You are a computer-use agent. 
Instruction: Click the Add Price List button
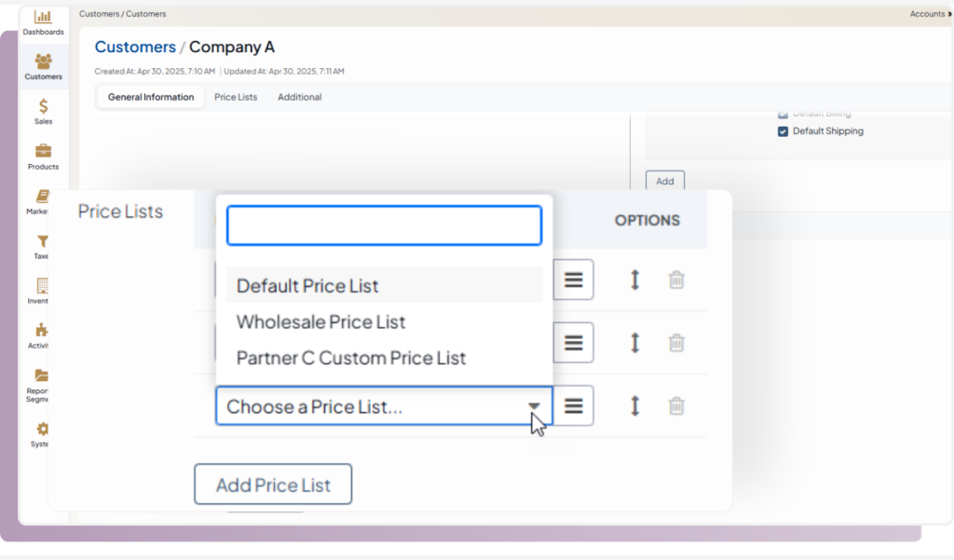pyautogui.click(x=273, y=485)
